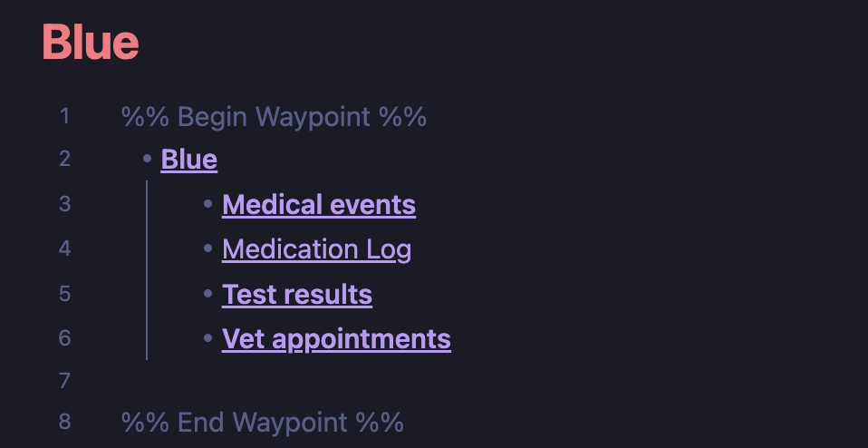Click the vertical indentation guide line

[x=147, y=270]
